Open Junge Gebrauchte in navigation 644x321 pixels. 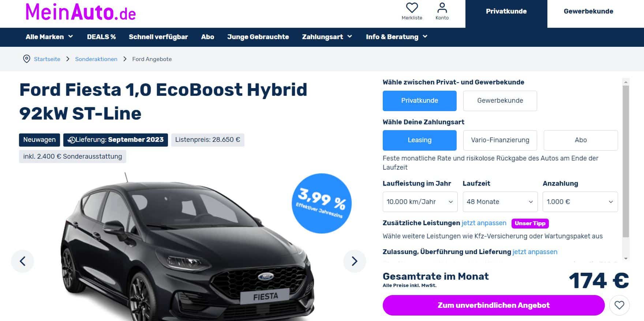tap(258, 37)
